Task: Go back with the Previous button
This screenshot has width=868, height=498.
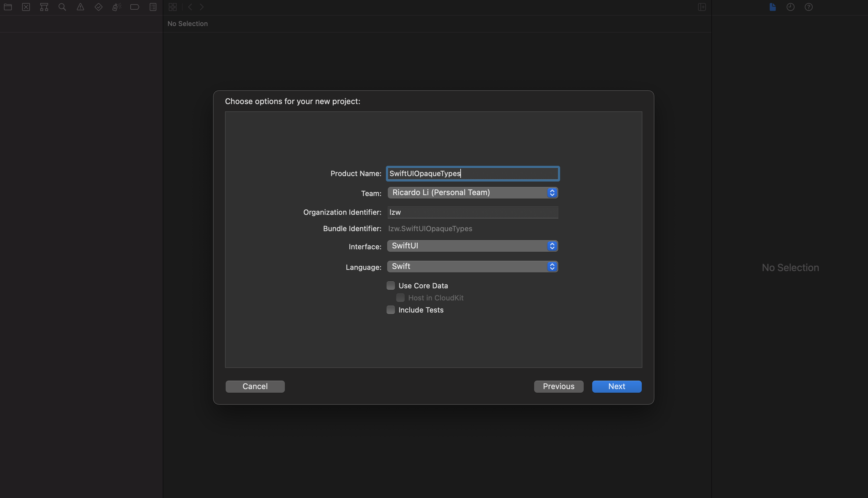Action: tap(558, 386)
